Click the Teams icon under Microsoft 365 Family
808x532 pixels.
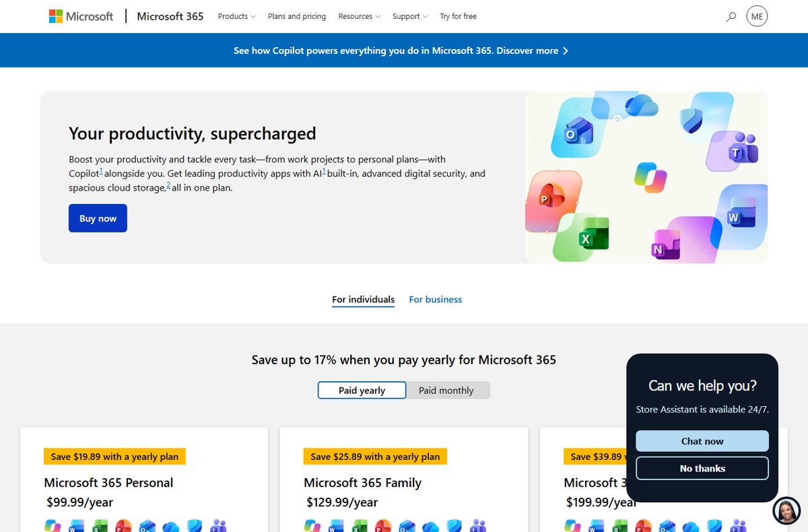pyautogui.click(x=478, y=526)
